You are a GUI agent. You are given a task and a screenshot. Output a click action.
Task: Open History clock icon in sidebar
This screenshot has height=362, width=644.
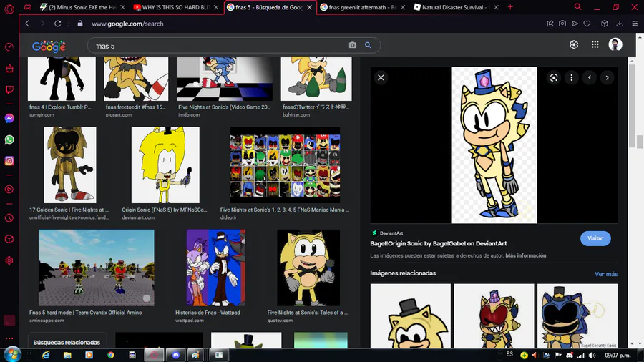[x=9, y=218]
